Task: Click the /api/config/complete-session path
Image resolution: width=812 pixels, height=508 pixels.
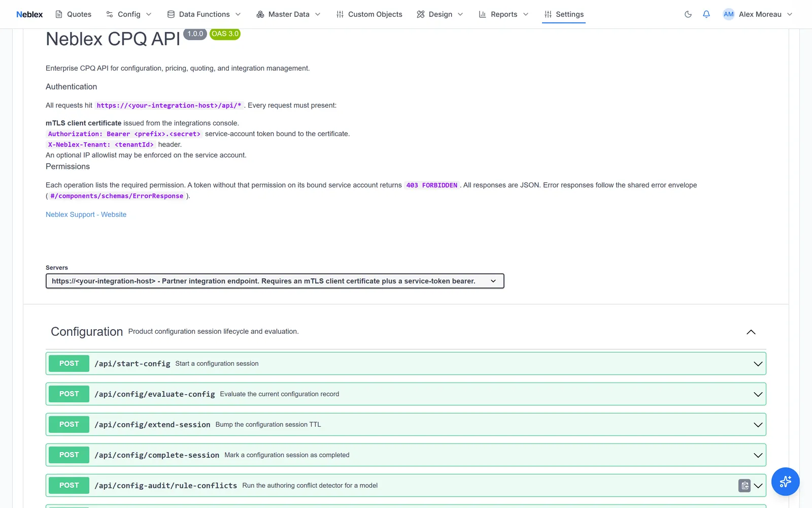Action: pos(157,455)
